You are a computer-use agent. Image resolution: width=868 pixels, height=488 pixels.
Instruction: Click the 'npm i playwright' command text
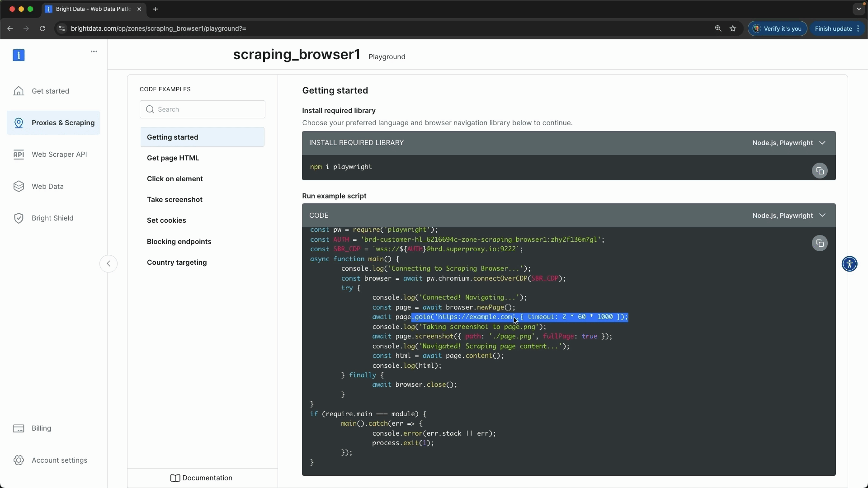pos(341,167)
